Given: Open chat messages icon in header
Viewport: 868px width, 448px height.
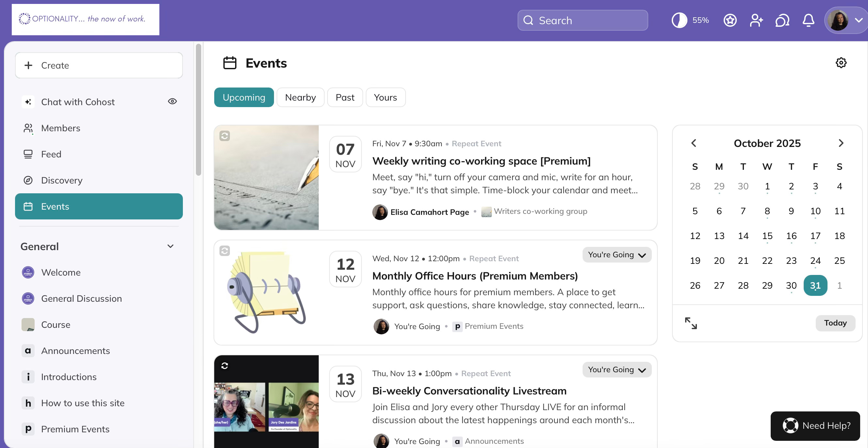Looking at the screenshot, I should point(782,21).
